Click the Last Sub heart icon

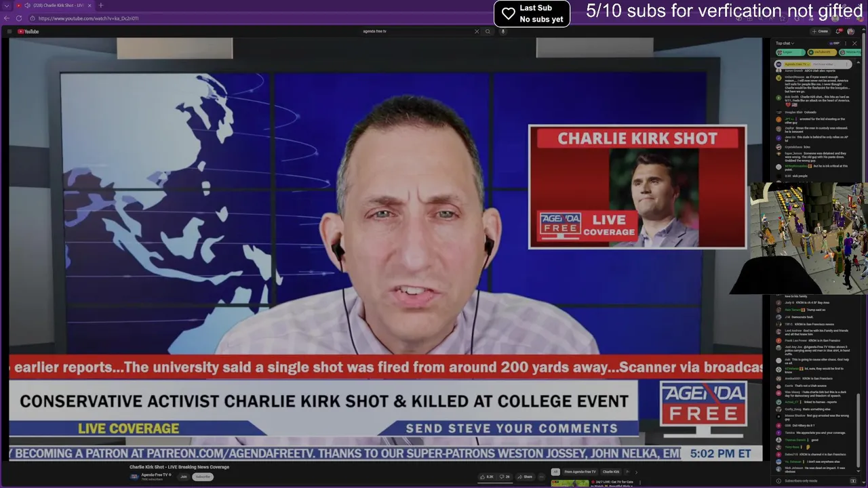509,14
